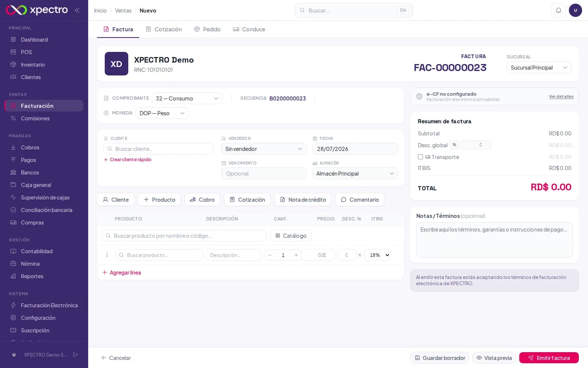Click Cancelar at the bottom
588x368 pixels.
[116, 358]
